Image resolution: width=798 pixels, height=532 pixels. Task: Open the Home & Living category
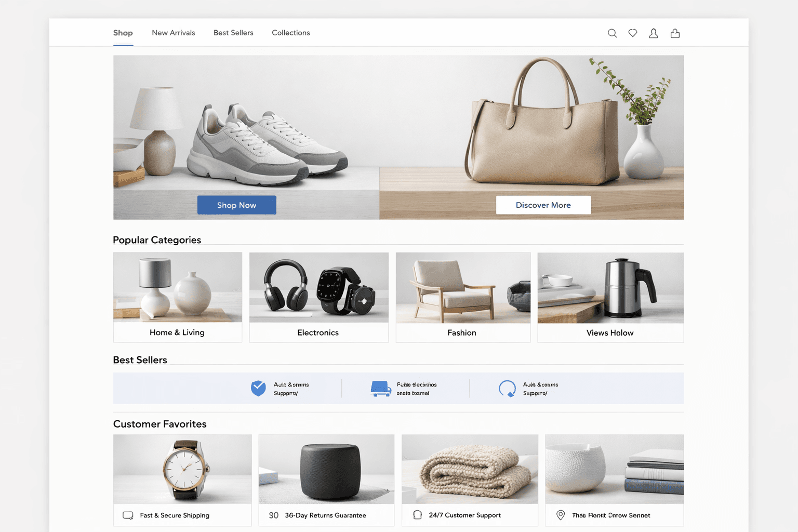(x=177, y=297)
